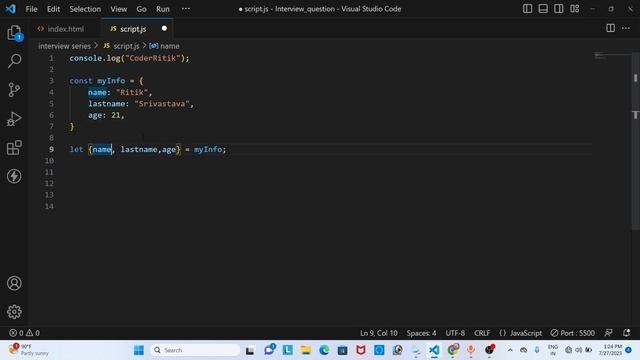The width and height of the screenshot is (640, 360).
Task: Open the Accounts menu icon
Action: 14,283
